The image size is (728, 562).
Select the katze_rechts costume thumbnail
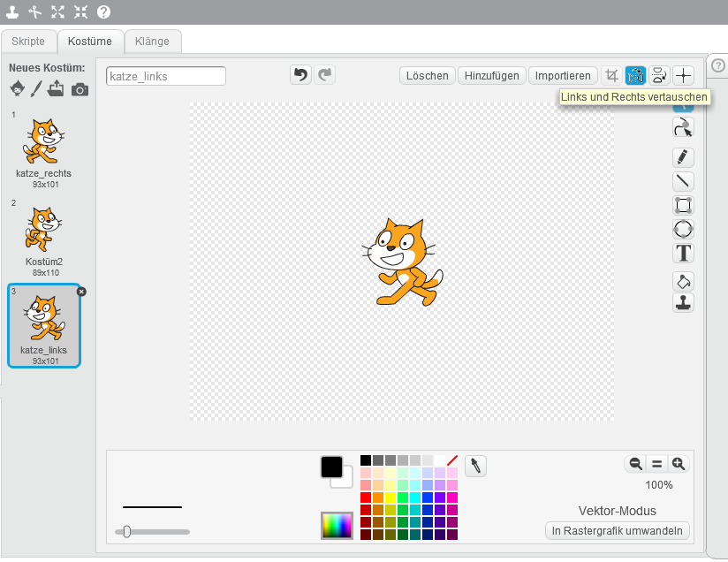pos(43,145)
